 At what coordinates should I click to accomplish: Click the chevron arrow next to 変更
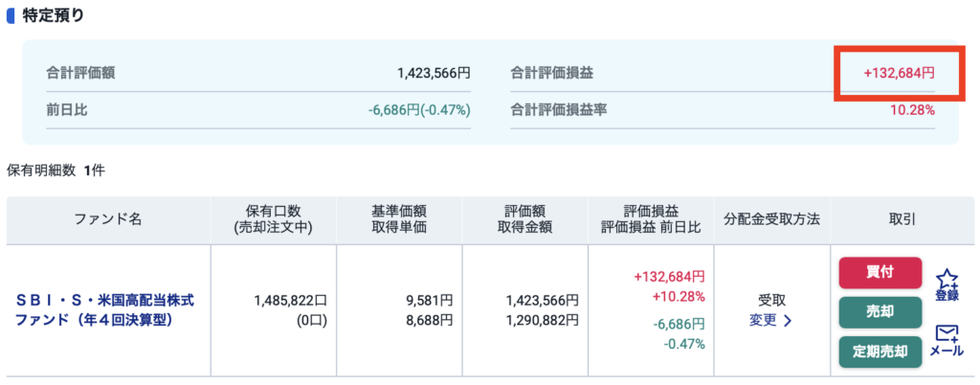coord(788,321)
